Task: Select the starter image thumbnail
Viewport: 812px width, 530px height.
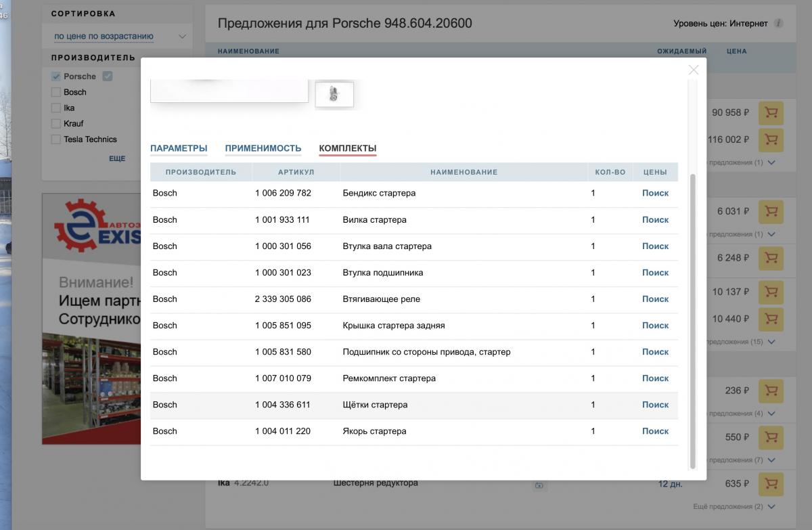Action: [x=334, y=94]
